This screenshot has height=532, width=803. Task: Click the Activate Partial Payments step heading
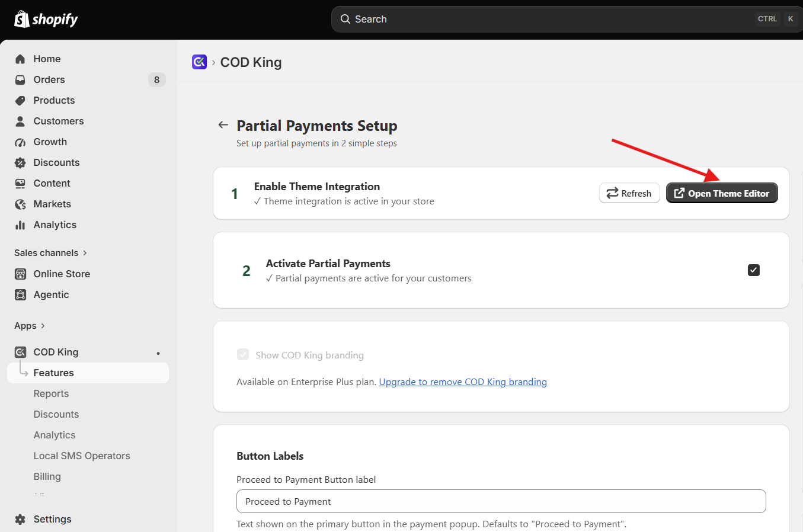pos(328,263)
